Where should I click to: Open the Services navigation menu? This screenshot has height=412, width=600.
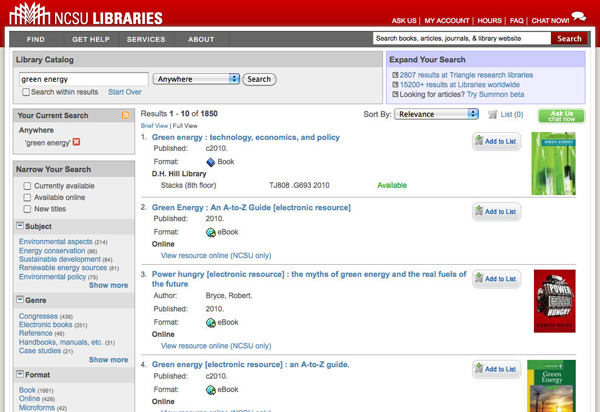coord(146,39)
